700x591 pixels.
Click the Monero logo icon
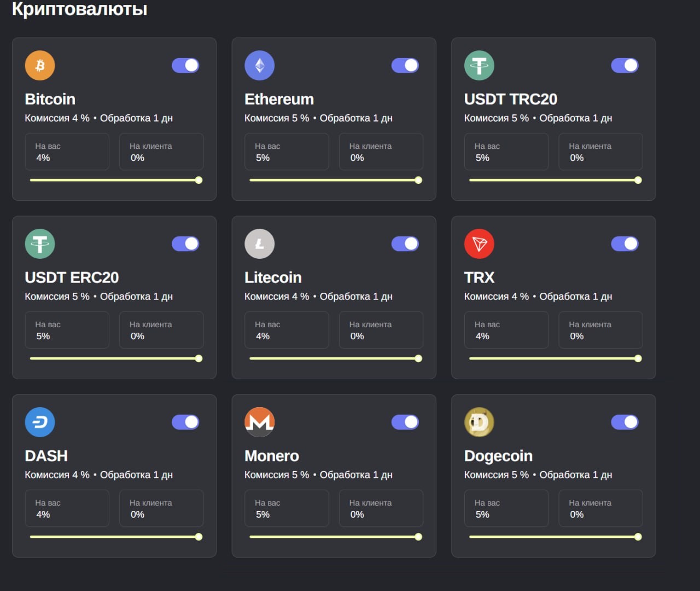[x=259, y=422]
